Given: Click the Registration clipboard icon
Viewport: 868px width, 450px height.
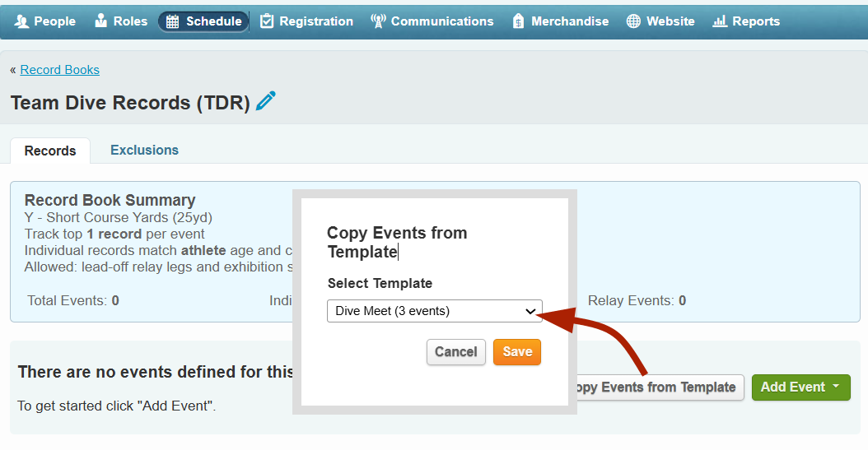Looking at the screenshot, I should (x=267, y=21).
